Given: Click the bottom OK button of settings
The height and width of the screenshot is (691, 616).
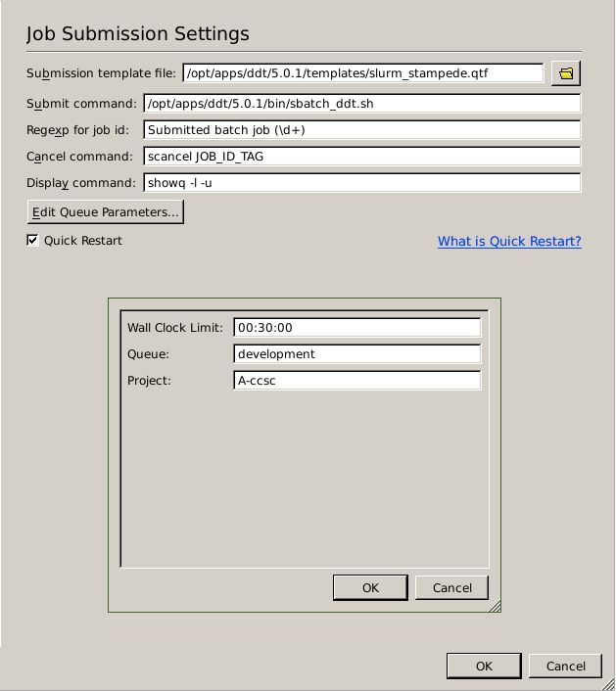Looking at the screenshot, I should pos(484,666).
